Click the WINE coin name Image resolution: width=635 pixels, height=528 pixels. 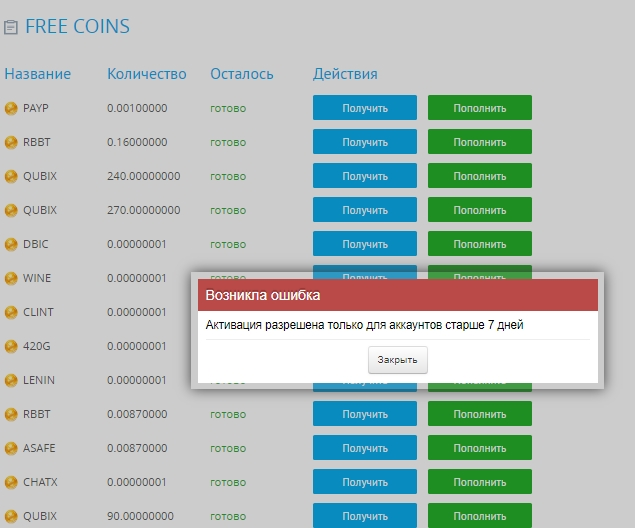click(37, 278)
